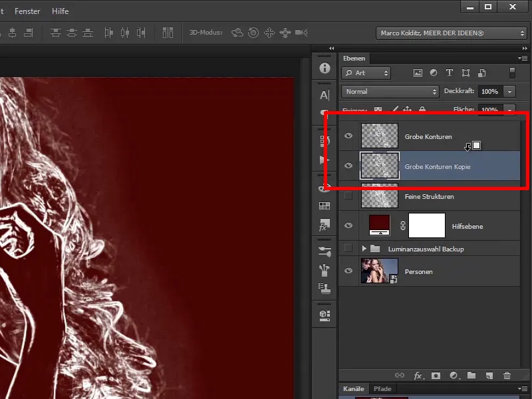Open the Fenster menu
The image size is (532, 399).
click(27, 11)
